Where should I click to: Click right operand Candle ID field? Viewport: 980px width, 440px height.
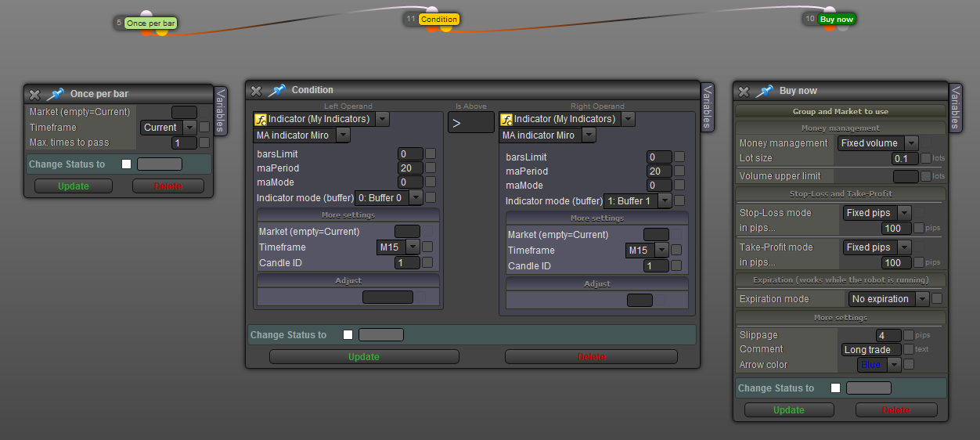point(657,266)
